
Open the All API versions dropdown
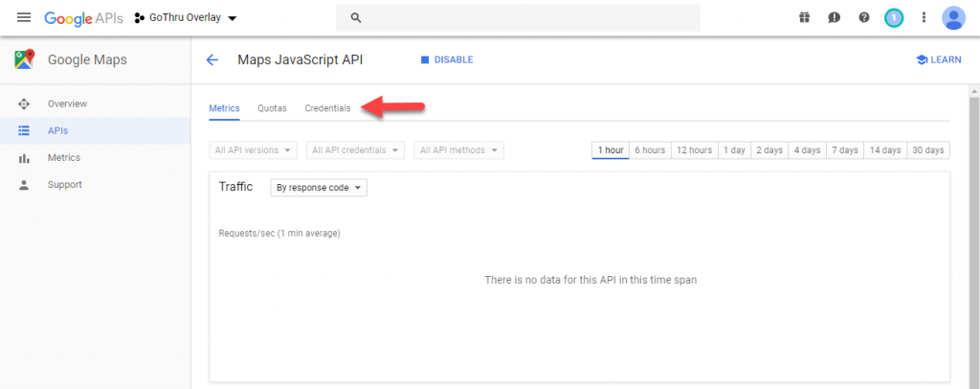pos(253,150)
